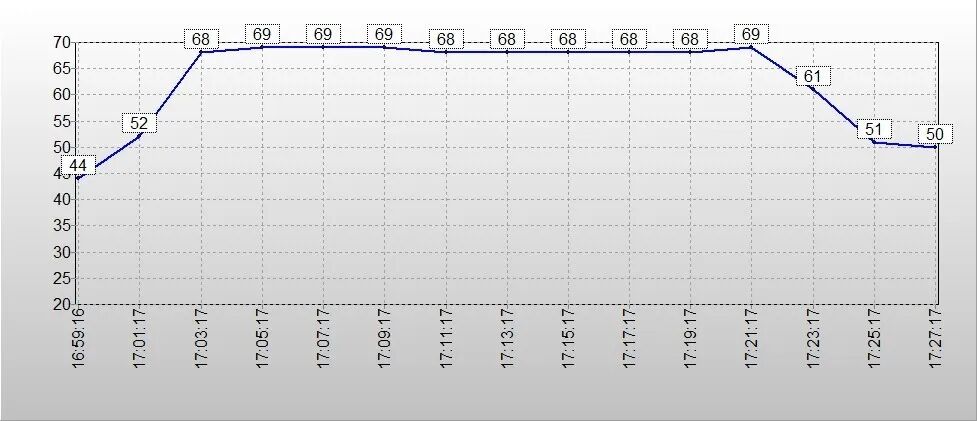
Task: Click the 17:19:17 time axis label
Action: tap(691, 340)
